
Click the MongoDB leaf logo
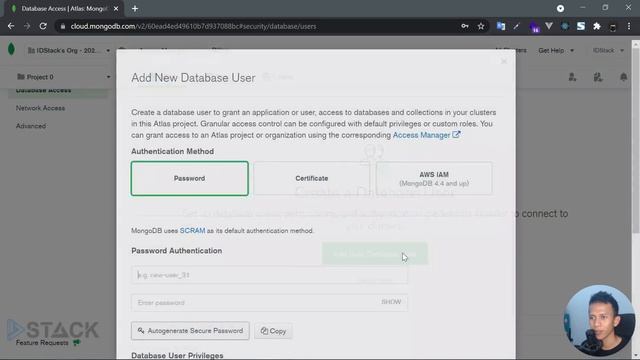click(x=11, y=49)
